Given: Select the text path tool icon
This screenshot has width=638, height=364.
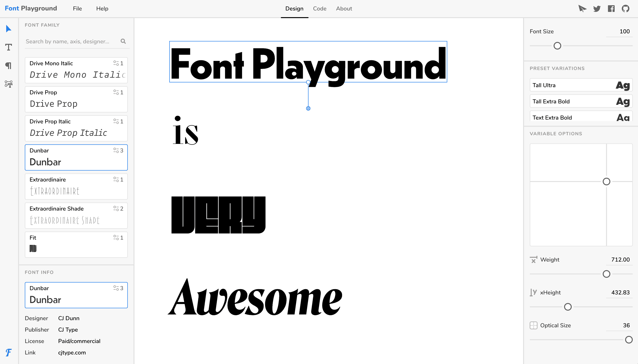Looking at the screenshot, I should tap(9, 84).
